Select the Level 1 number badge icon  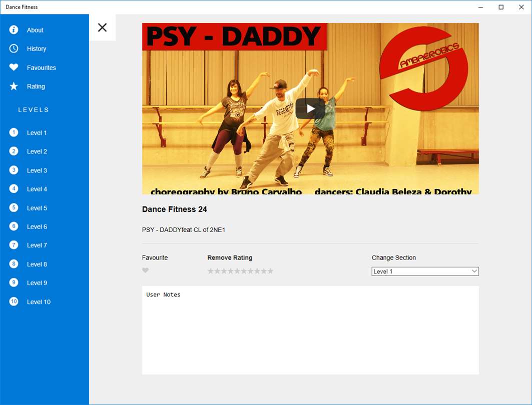click(x=14, y=132)
